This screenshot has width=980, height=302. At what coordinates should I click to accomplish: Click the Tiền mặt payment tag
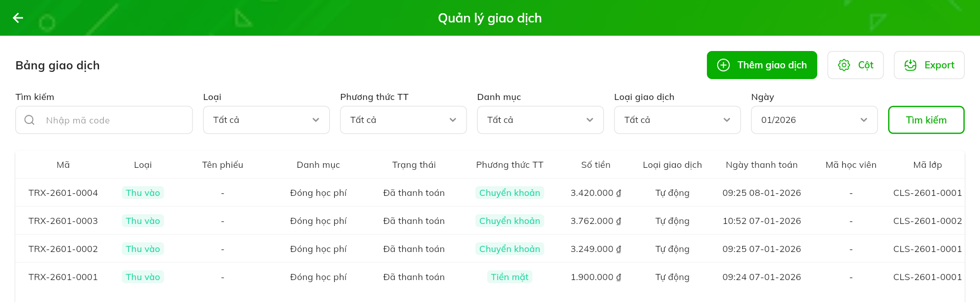pos(509,277)
